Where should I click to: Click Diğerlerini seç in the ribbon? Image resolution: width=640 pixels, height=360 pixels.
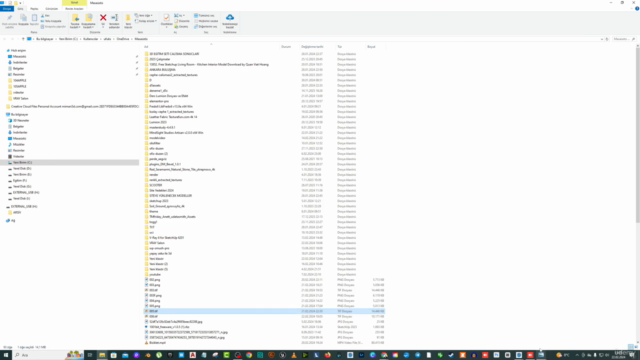[x=206, y=27]
